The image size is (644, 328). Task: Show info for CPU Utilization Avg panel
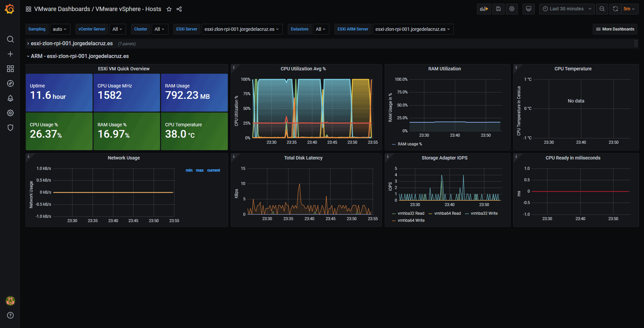click(234, 67)
